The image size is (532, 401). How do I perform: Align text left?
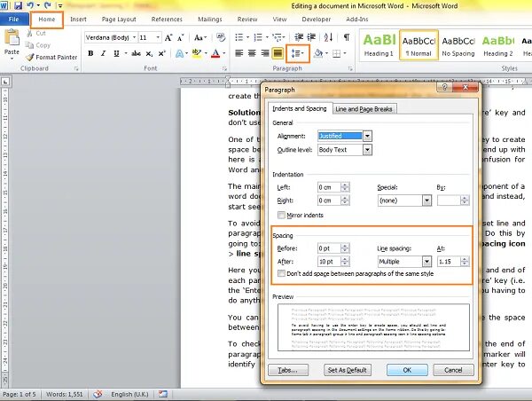[239, 53]
